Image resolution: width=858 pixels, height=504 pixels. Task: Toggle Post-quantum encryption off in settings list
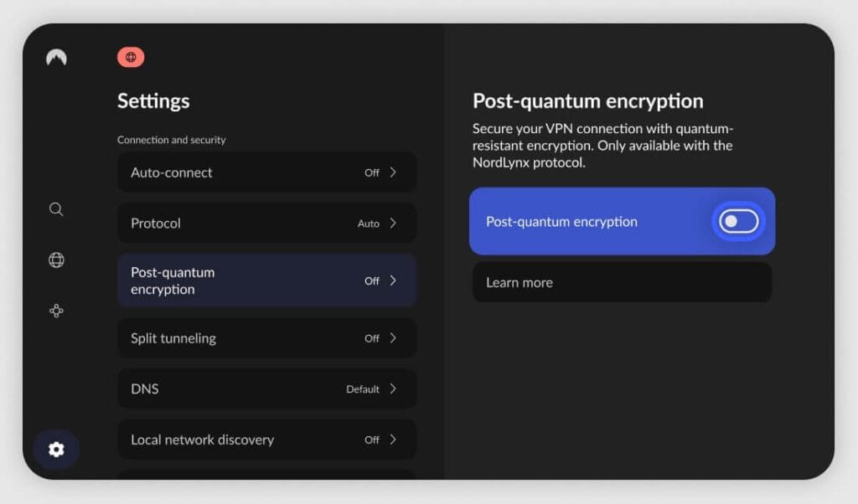click(266, 280)
